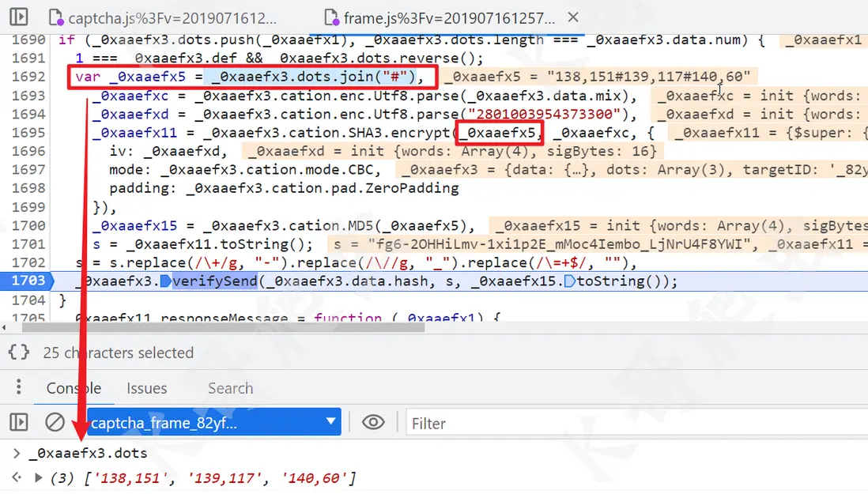Focus the console Filter field

pyautogui.click(x=636, y=423)
